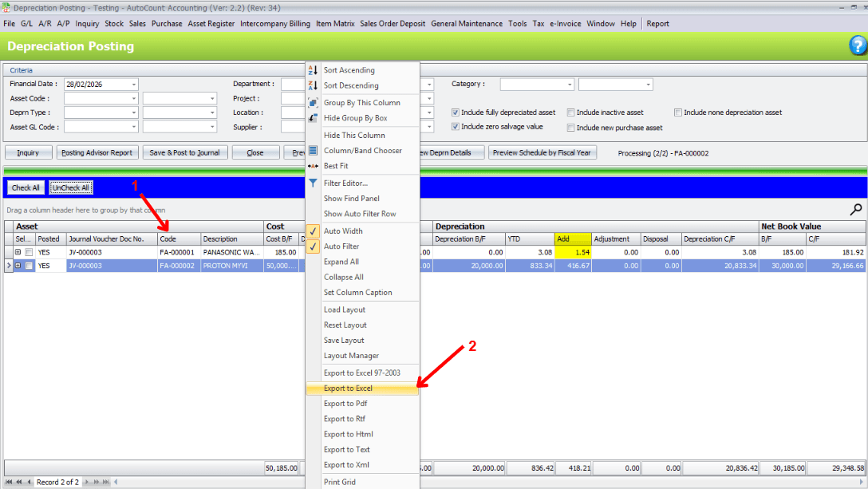Click the Best Fit icon in menu

pyautogui.click(x=313, y=166)
